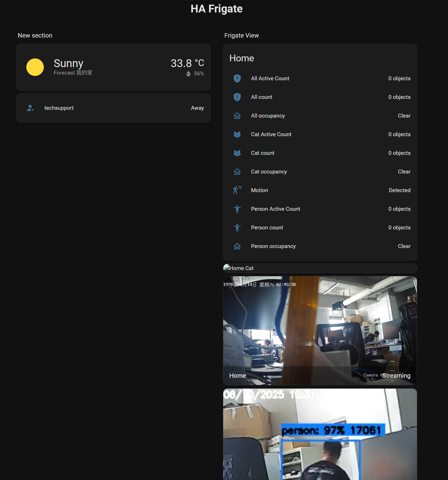448x480 pixels.
Task: Clear the Person occupancy entity
Action: (x=404, y=246)
